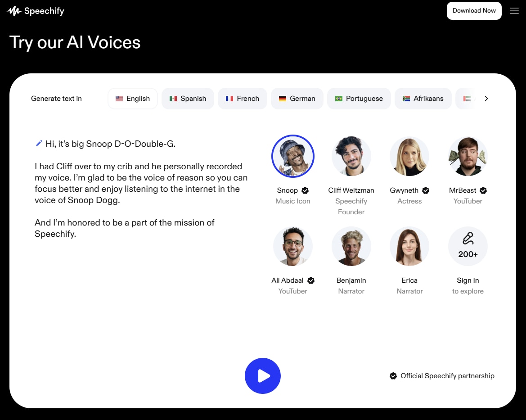Click the "Generate text in" label
526x420 pixels.
56,99
